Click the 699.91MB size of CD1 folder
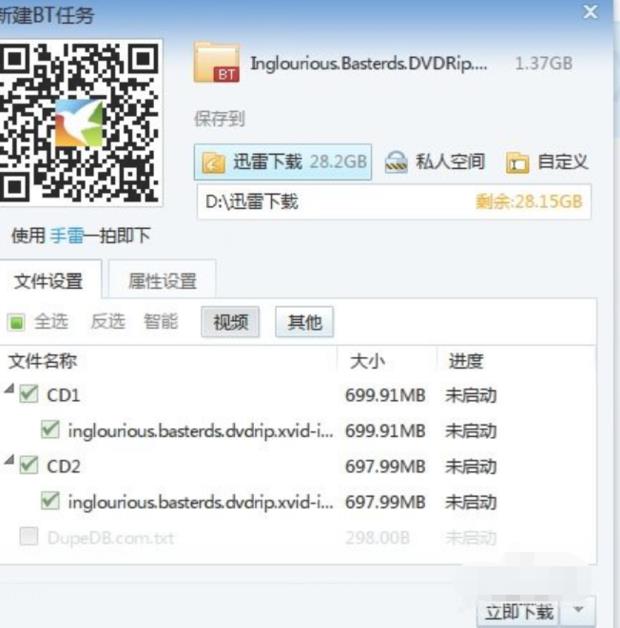 click(385, 395)
